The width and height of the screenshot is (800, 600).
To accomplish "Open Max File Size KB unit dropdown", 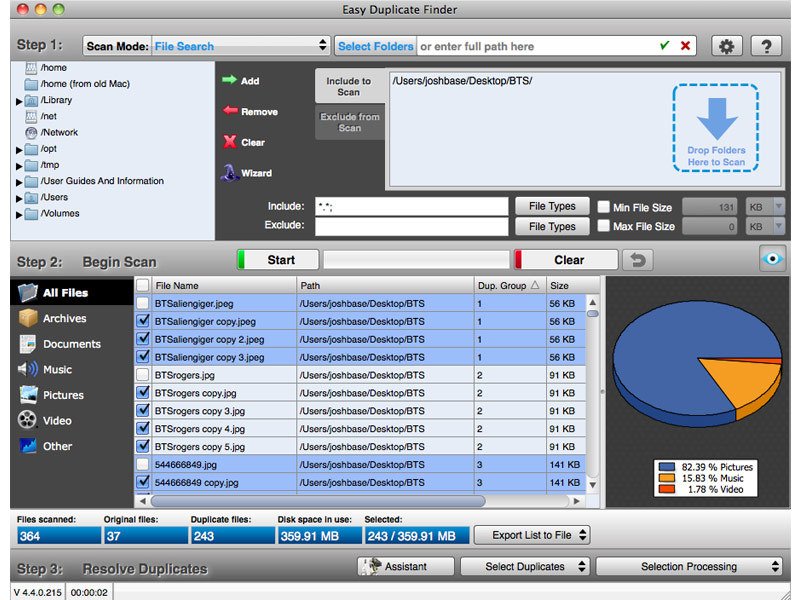I will [765, 226].
